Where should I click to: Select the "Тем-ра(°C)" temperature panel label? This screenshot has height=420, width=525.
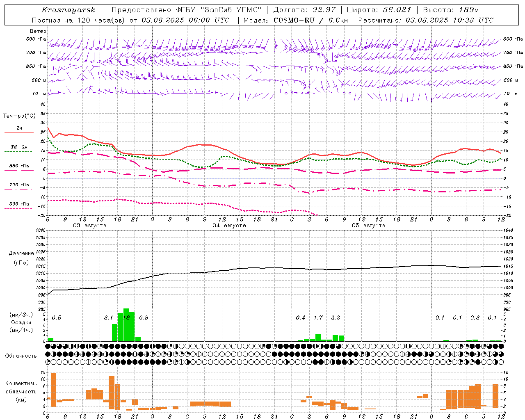19,116
